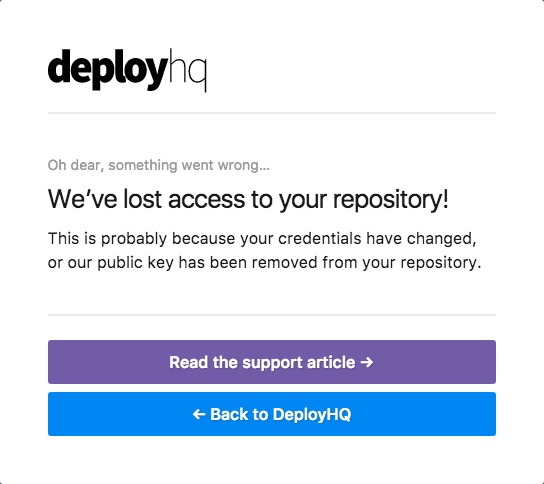The image size is (544, 484).
Task: Click the word 'repository!' in the heading
Action: (391, 200)
